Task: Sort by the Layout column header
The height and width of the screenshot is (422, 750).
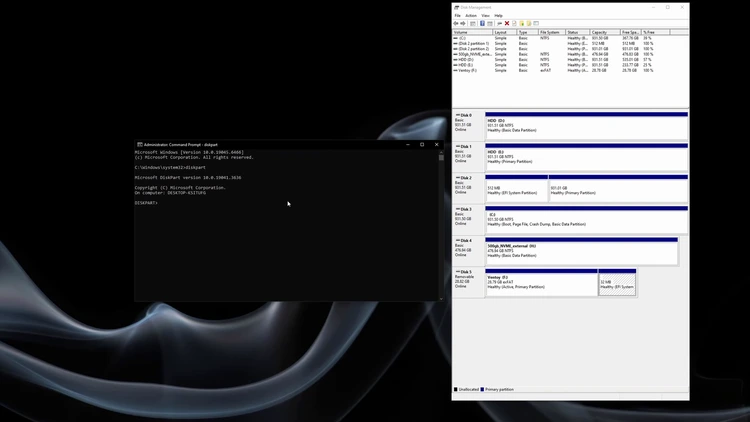Action: [505, 32]
